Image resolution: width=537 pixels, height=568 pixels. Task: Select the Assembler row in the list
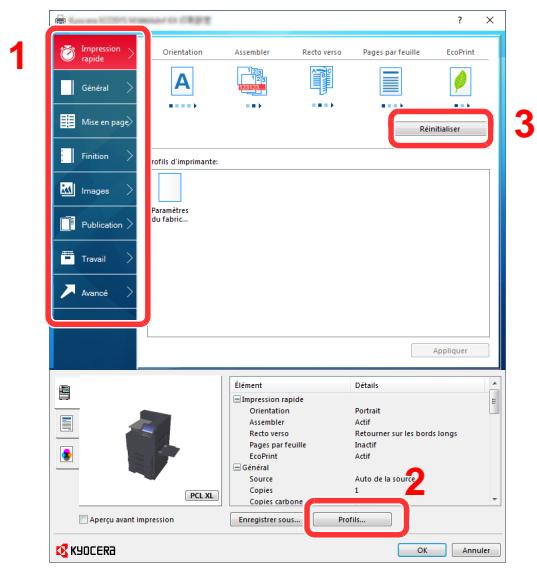(360, 422)
